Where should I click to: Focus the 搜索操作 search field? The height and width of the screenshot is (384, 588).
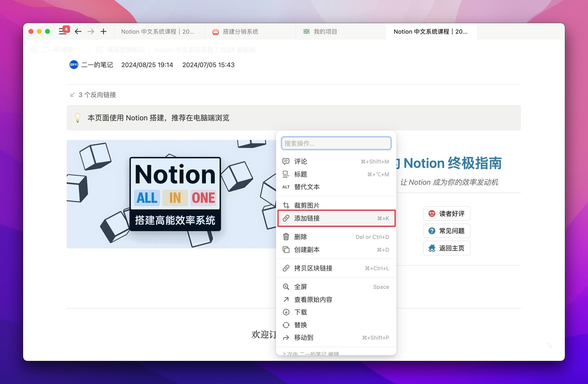(x=336, y=143)
